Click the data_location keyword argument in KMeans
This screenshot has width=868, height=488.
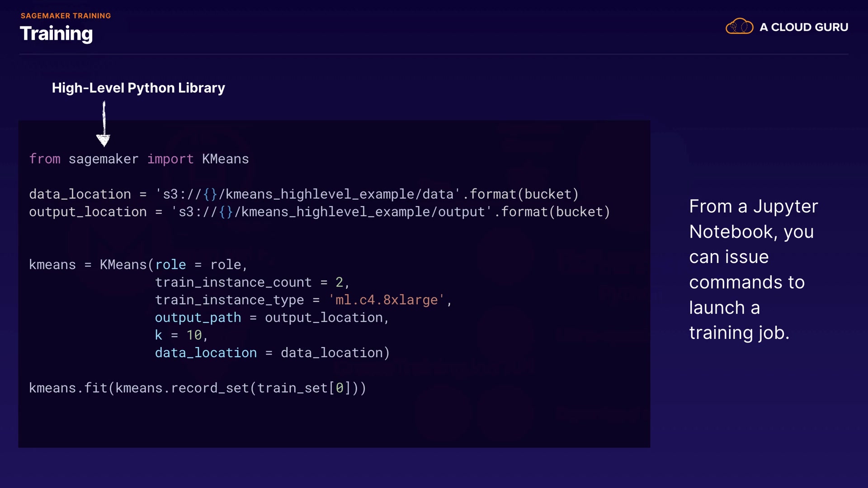(206, 353)
